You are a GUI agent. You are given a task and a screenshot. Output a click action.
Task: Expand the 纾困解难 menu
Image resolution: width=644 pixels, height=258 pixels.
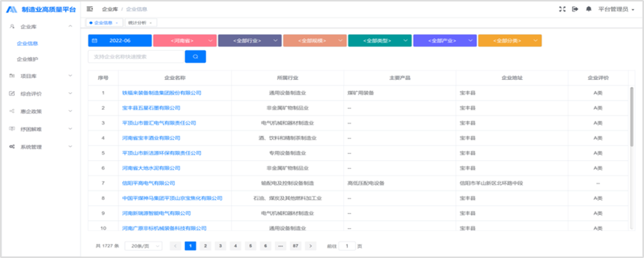(70, 129)
